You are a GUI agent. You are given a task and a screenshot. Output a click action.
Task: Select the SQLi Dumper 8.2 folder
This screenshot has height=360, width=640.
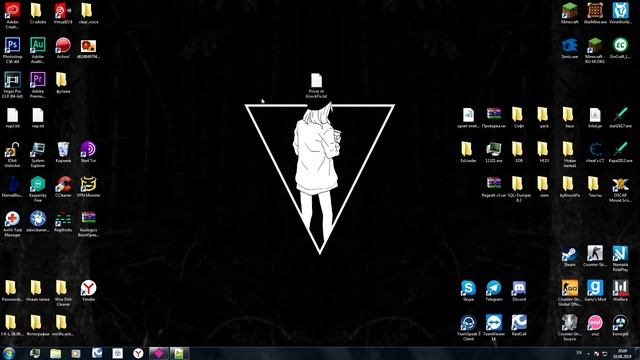click(519, 189)
